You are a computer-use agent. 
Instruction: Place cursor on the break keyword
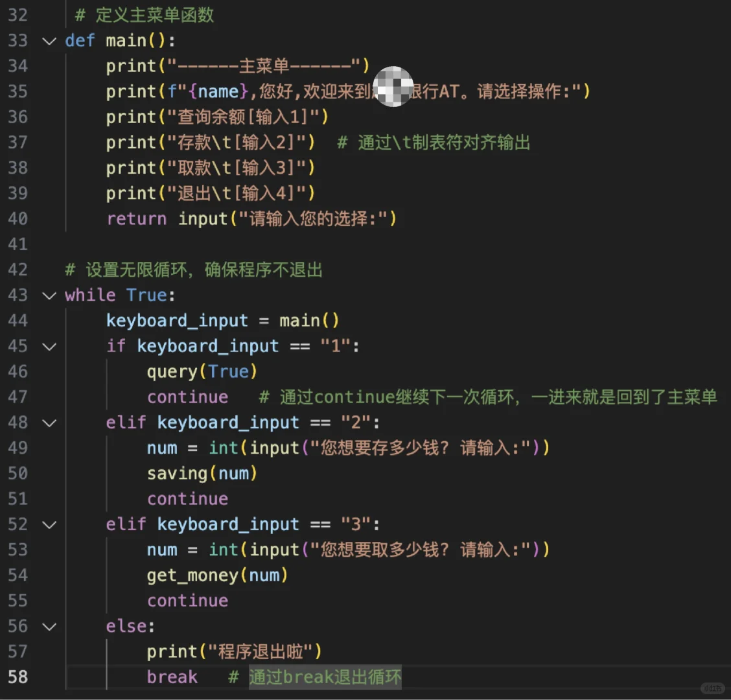click(171, 676)
